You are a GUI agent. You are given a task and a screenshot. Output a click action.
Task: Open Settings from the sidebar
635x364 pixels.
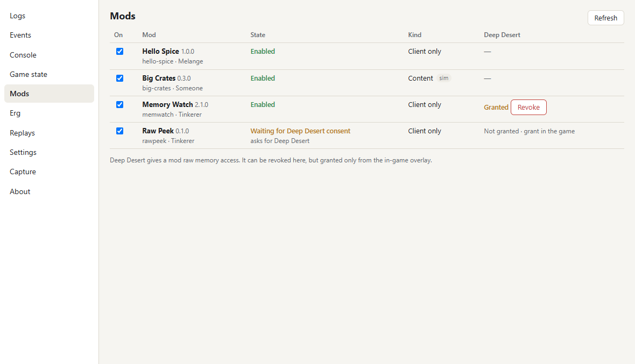[x=49, y=153]
